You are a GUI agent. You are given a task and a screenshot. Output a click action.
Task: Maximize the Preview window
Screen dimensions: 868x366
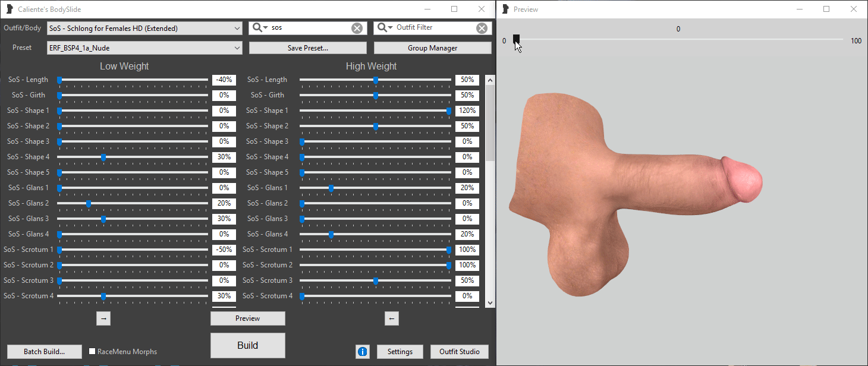826,9
